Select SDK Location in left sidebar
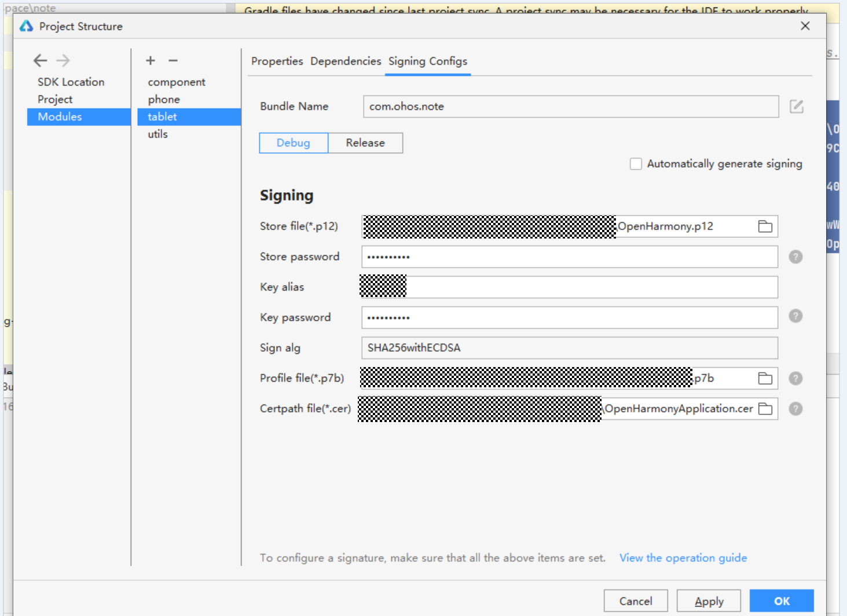This screenshot has width=847, height=616. pos(71,82)
